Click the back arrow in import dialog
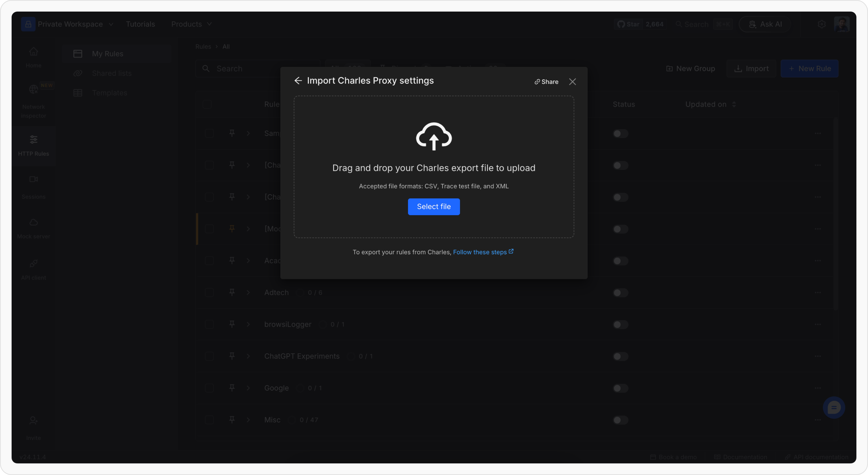Viewport: 868px width, 475px height. pos(298,81)
